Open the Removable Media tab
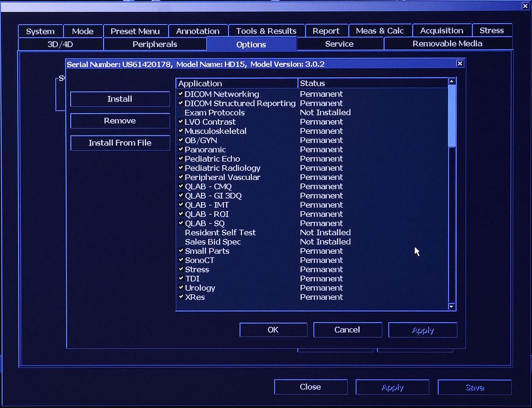The width and height of the screenshot is (532, 408). pyautogui.click(x=447, y=44)
